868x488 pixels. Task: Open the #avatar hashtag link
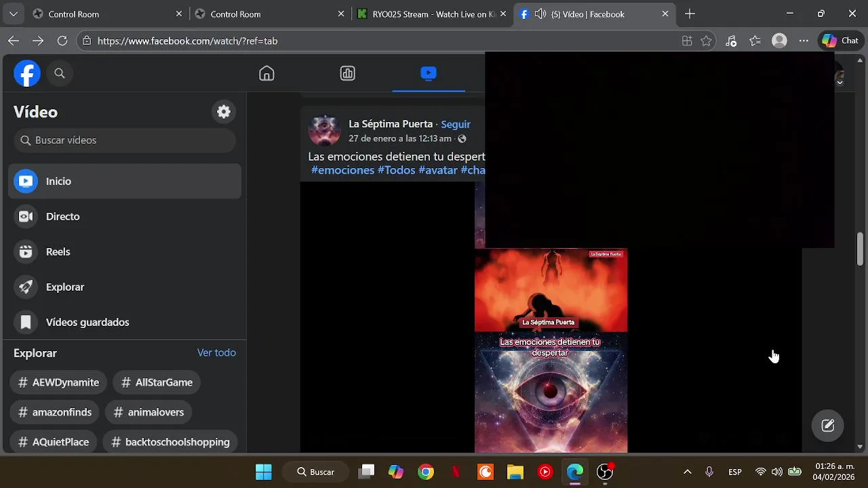click(438, 170)
